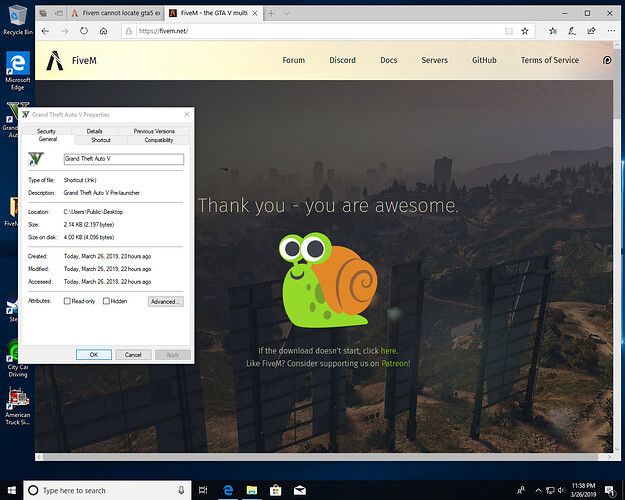The height and width of the screenshot is (500, 625).
Task: Enable the Read-only attribute checkbox
Action: (x=67, y=301)
